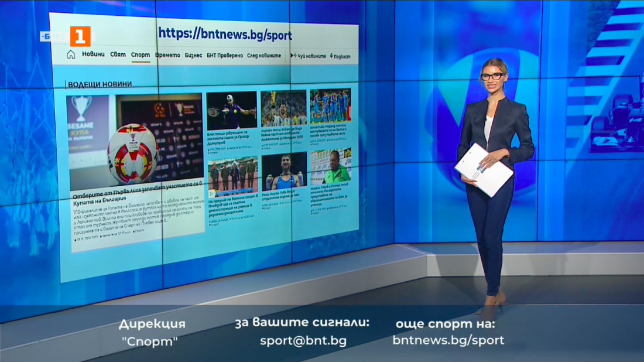Click the ВОДЕЩИ НОВИНИ heading

pyautogui.click(x=100, y=84)
